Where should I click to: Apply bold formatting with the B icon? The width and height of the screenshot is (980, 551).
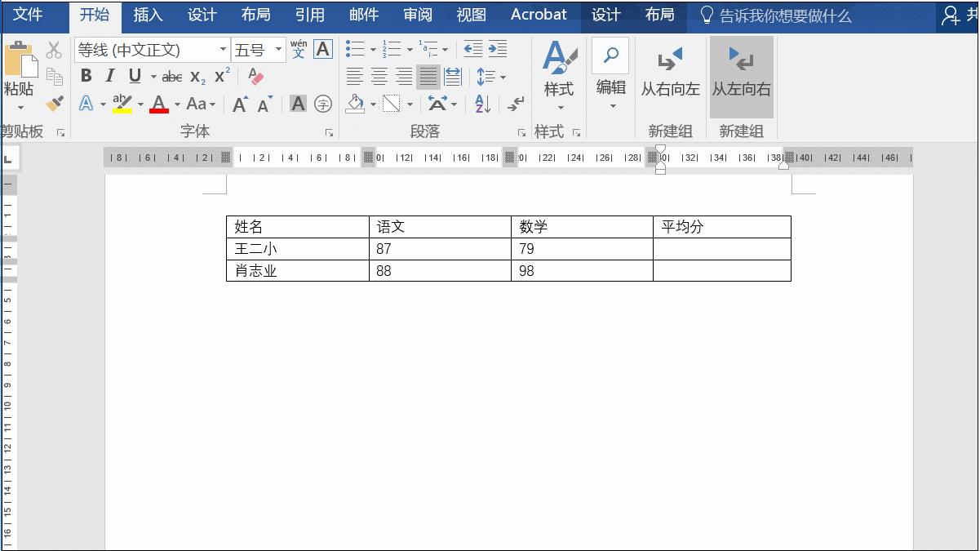[86, 76]
